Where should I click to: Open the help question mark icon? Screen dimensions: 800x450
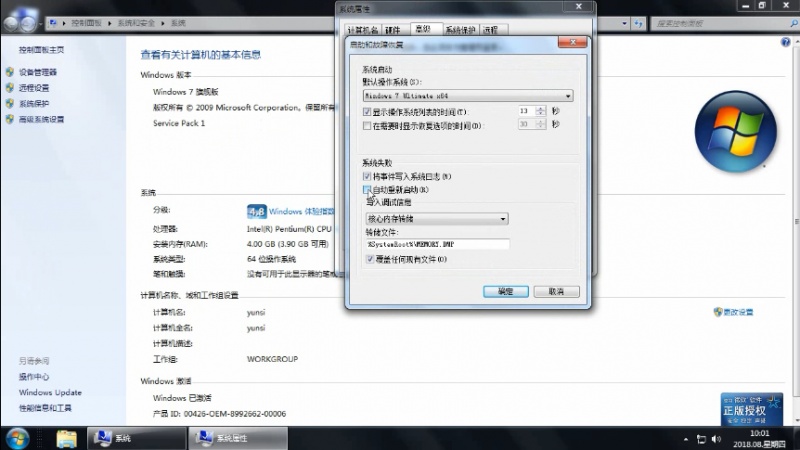(x=785, y=42)
